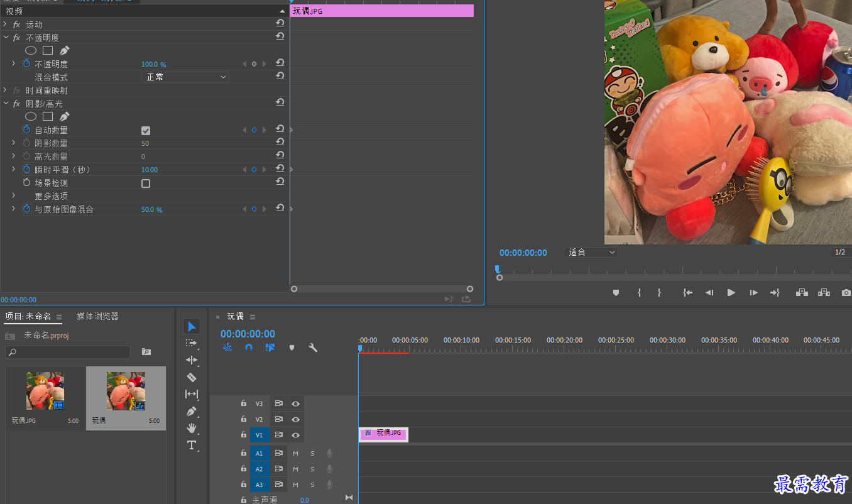Enable the 场景检测 checkbox

pos(146,184)
